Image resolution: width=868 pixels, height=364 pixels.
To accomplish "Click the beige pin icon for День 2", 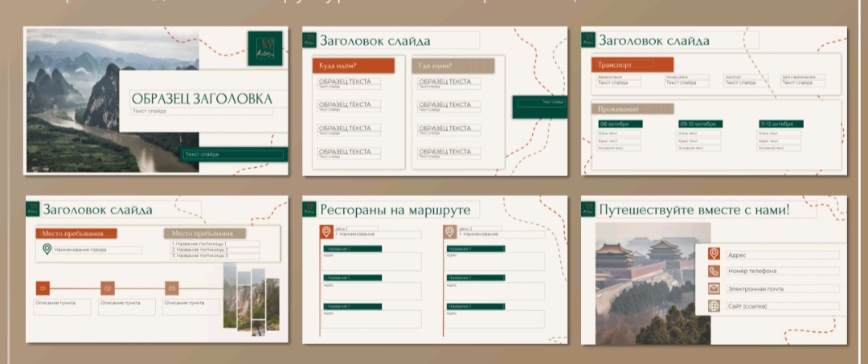I will [x=449, y=231].
